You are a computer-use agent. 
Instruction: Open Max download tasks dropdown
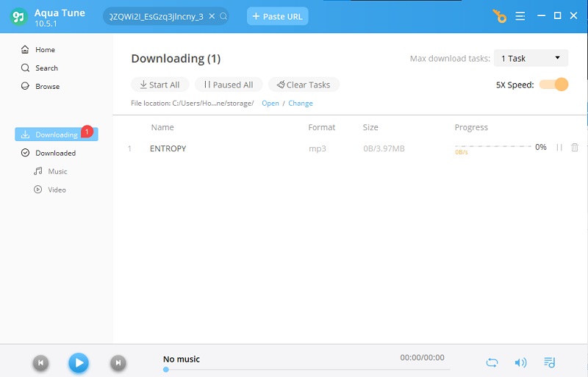pos(531,58)
